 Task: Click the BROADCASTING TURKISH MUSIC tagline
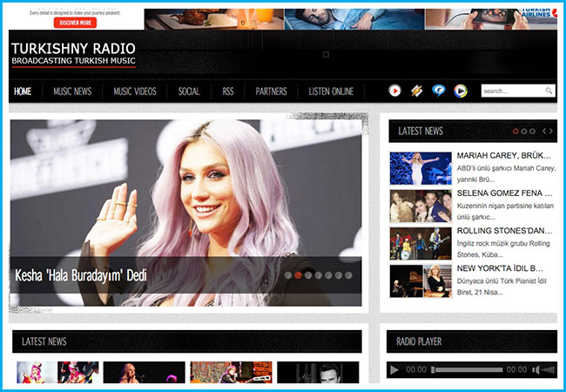click(x=74, y=61)
